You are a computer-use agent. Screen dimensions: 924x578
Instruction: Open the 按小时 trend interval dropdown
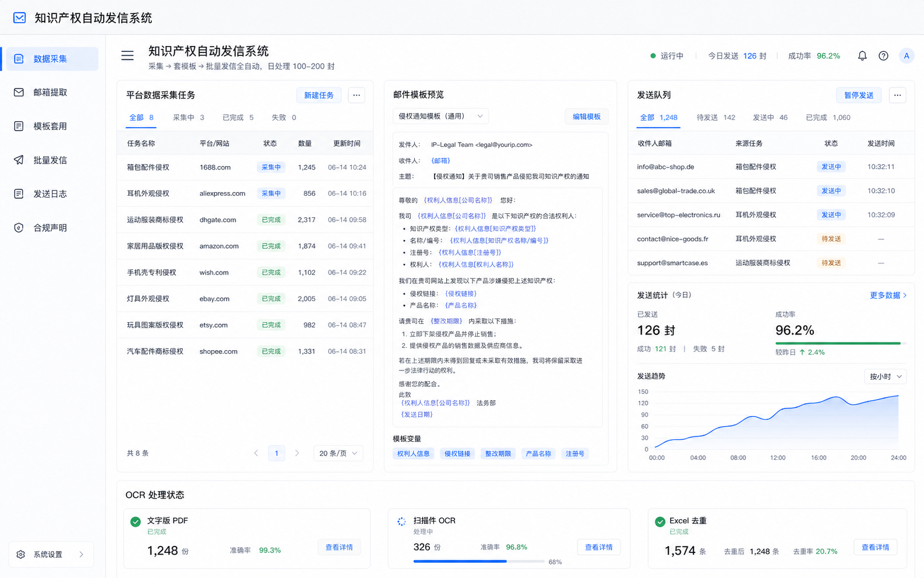[885, 377]
